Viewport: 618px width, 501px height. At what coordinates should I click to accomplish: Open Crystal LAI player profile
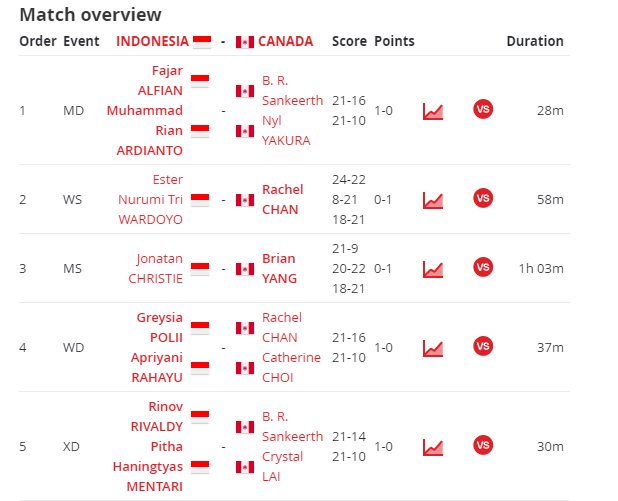(x=282, y=467)
